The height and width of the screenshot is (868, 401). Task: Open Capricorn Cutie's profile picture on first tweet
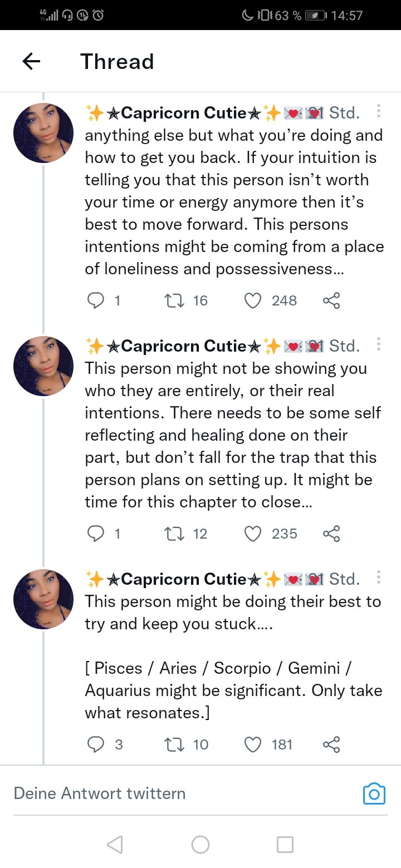43,133
